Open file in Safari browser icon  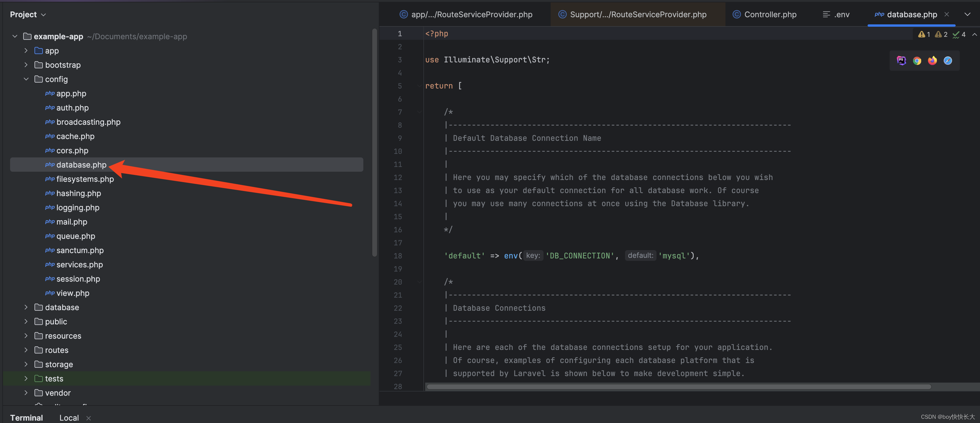point(948,61)
